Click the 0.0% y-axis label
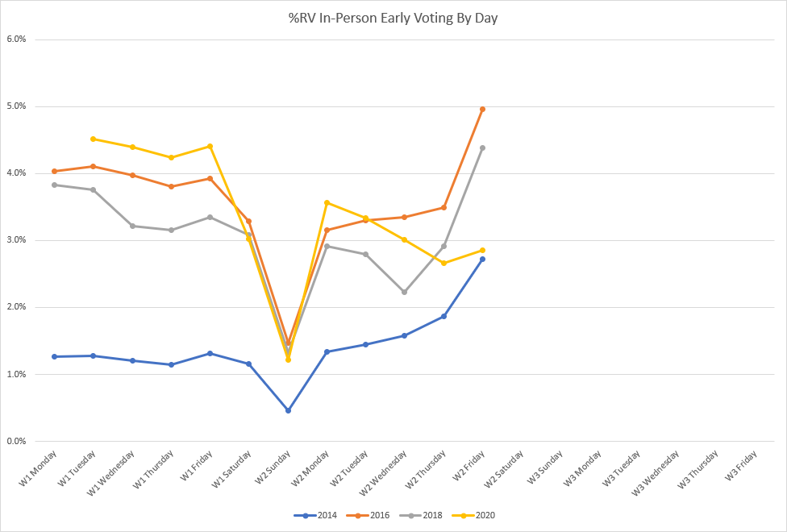This screenshot has width=787, height=532. tap(17, 441)
